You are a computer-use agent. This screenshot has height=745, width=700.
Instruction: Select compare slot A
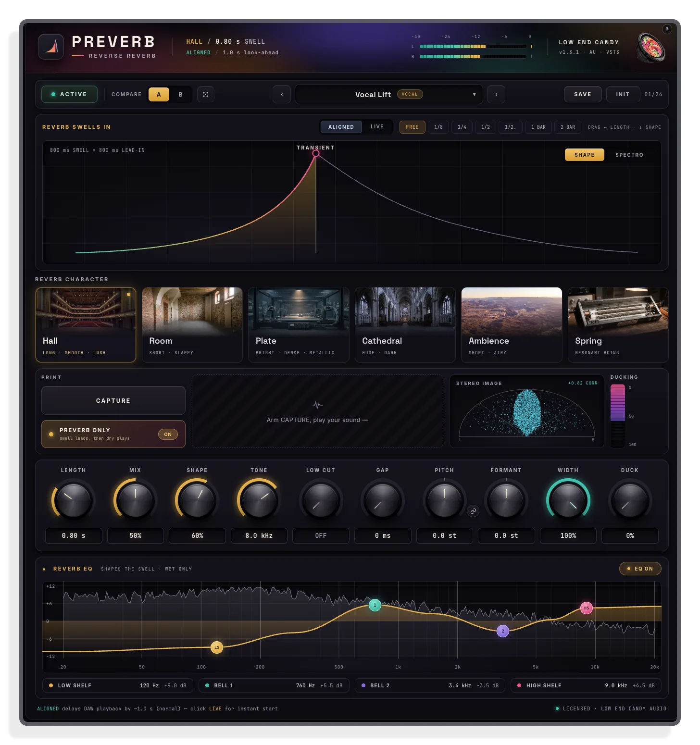click(x=159, y=95)
